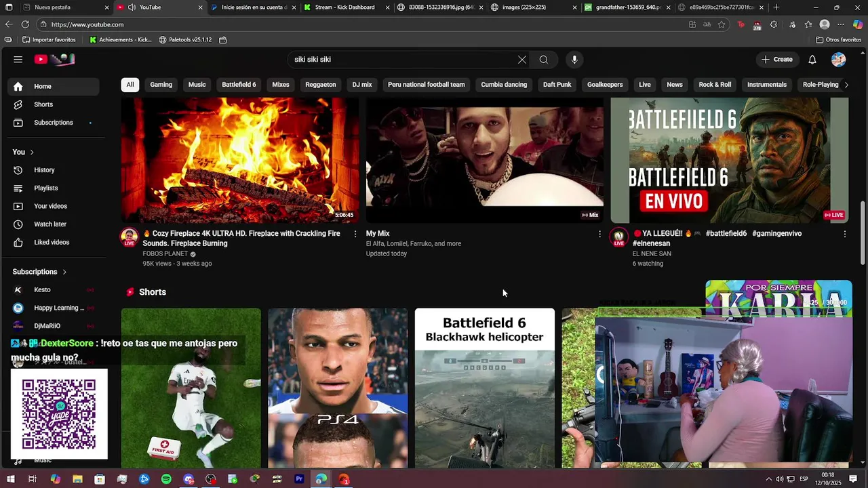Screen dimensions: 868x488
Task: Open the Paletools v25.1.12 bookmark
Action: coord(185,40)
